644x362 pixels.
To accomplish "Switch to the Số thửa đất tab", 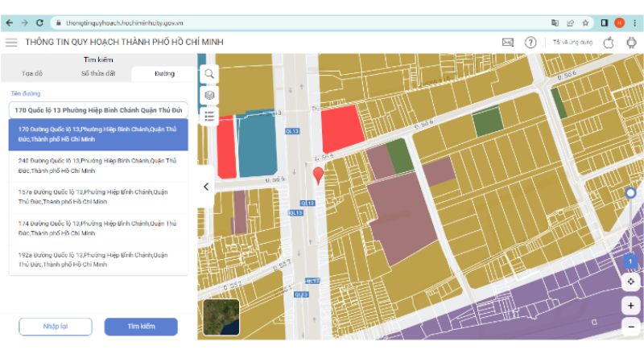I will coord(98,73).
